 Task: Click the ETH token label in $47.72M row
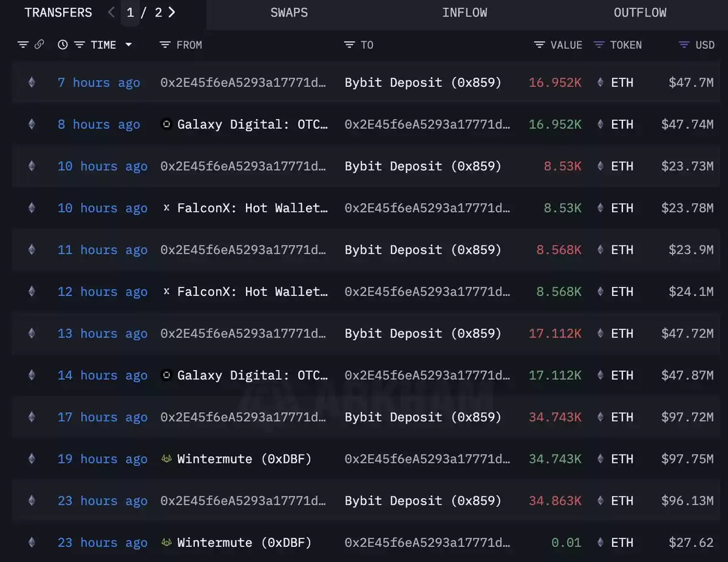[x=622, y=334]
